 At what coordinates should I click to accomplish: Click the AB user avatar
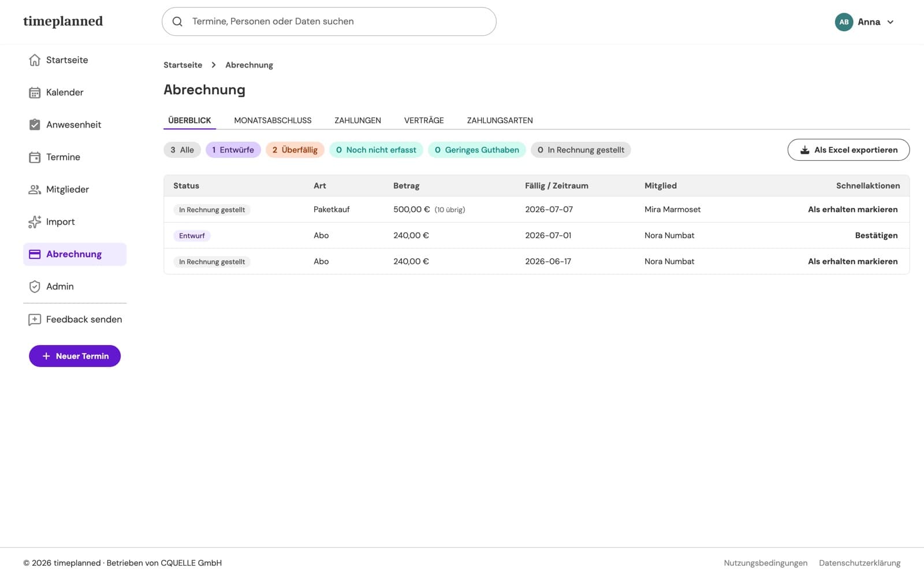click(x=844, y=22)
